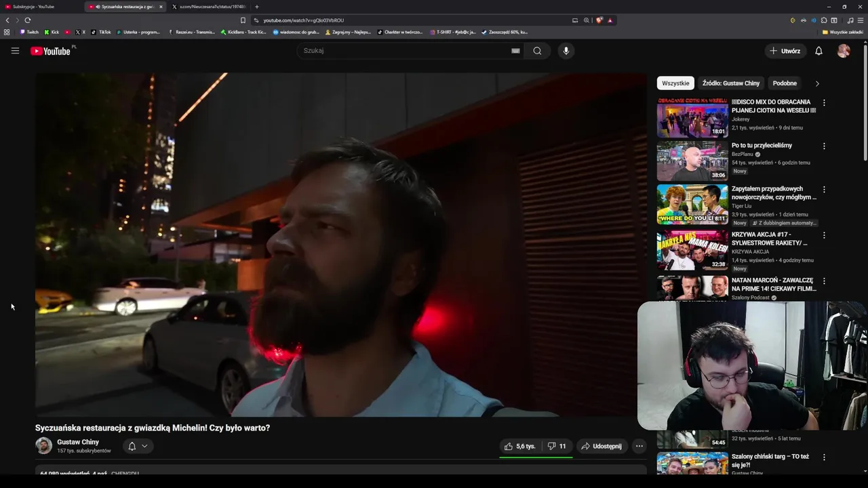This screenshot has width=868, height=488.
Task: Click the magnifying glass search button
Action: (x=537, y=51)
